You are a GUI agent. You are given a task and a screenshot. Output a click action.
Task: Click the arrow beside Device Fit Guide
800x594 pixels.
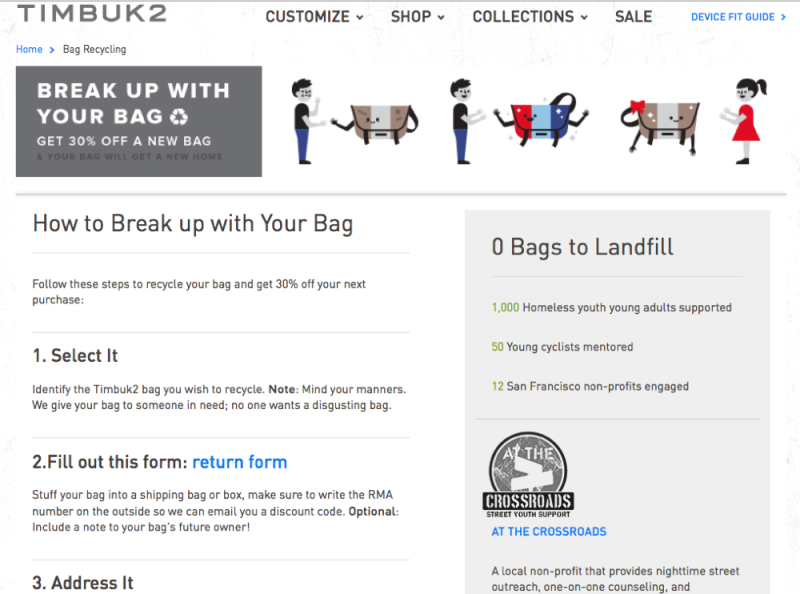coord(783,17)
